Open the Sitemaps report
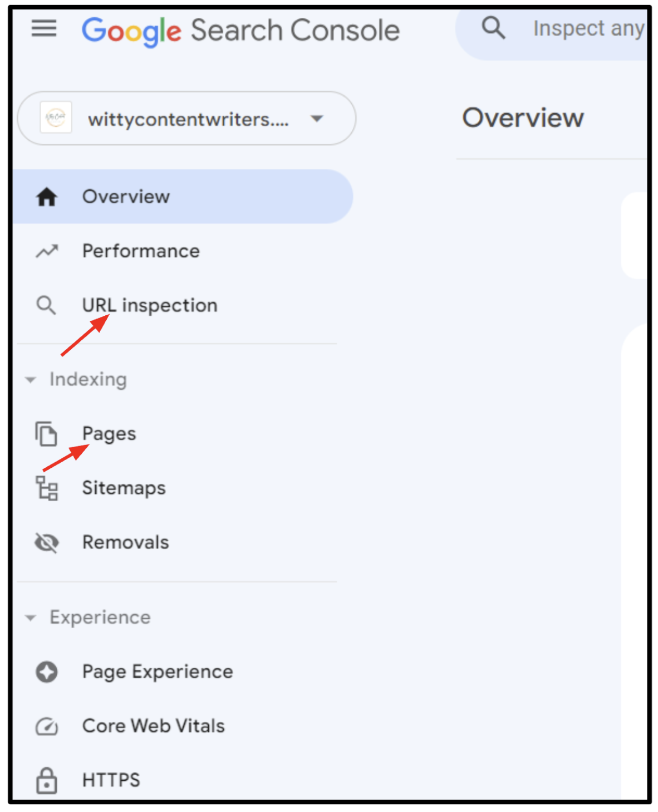The image size is (658, 812). pyautogui.click(x=124, y=488)
